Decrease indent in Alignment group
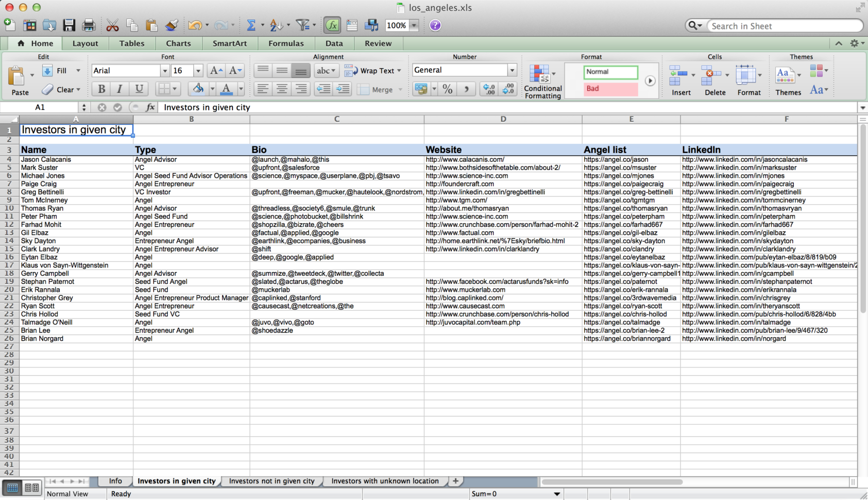The height and width of the screenshot is (500, 868). [324, 89]
